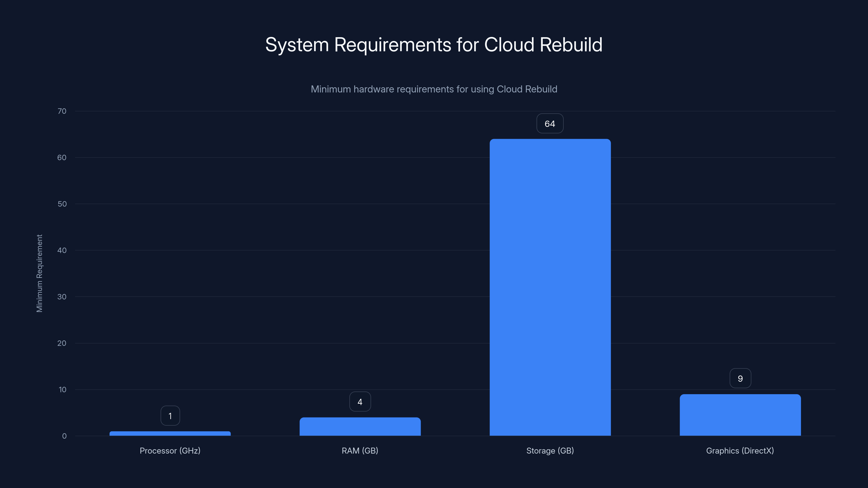
Task: Click the RAM (GB) bar
Action: pyautogui.click(x=360, y=427)
